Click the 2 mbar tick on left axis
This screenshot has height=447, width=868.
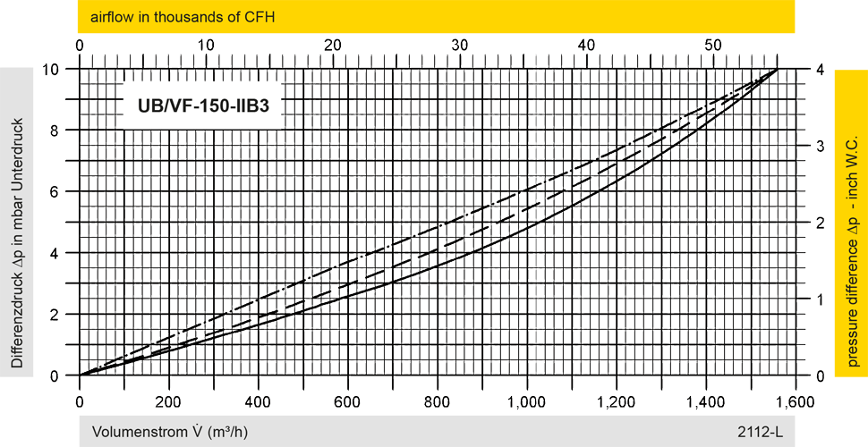55,314
